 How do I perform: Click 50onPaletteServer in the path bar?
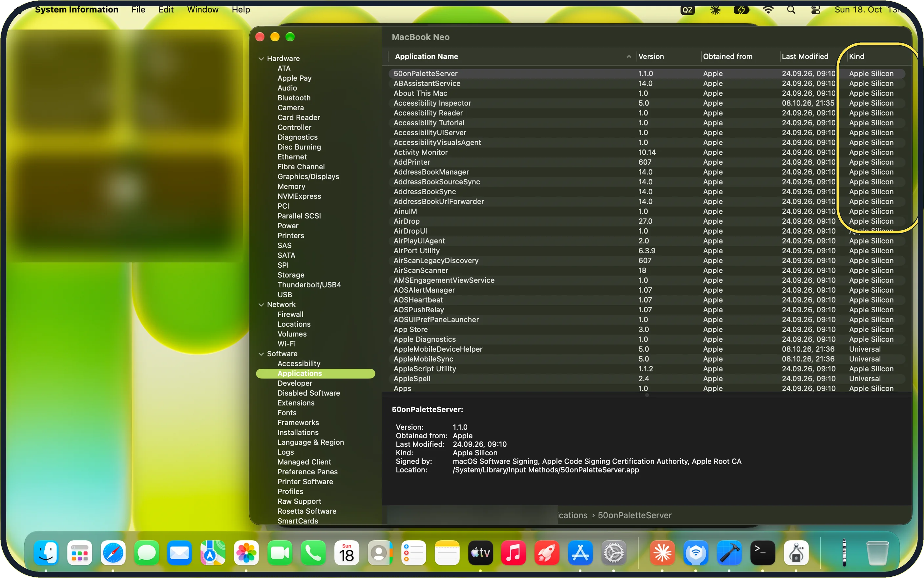tap(634, 515)
